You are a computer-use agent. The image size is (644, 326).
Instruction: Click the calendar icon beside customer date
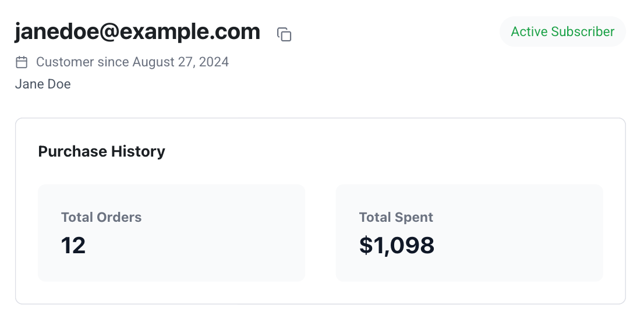click(22, 62)
